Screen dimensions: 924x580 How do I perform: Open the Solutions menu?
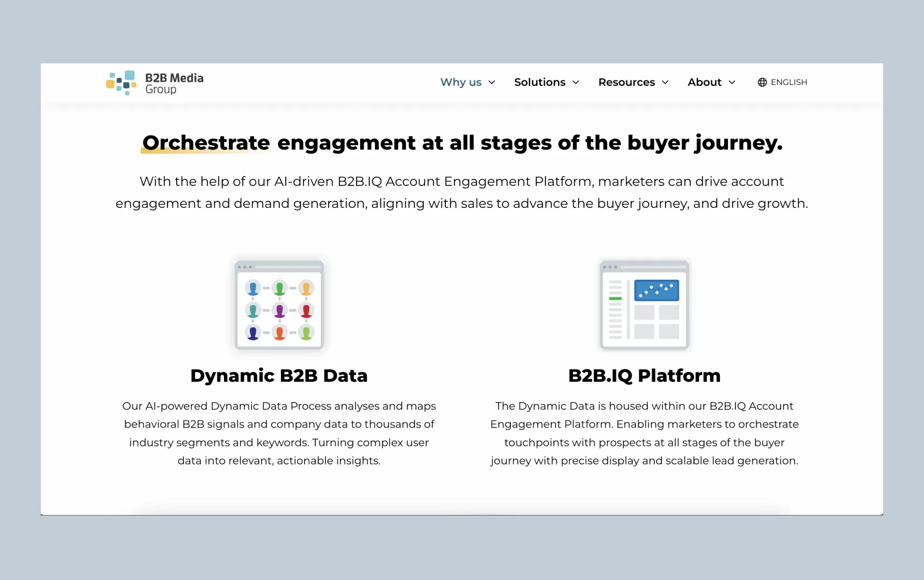(x=539, y=82)
